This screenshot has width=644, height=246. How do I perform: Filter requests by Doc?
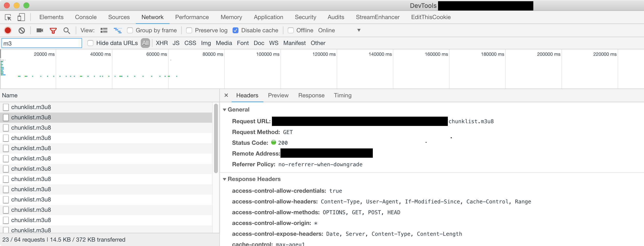point(259,43)
